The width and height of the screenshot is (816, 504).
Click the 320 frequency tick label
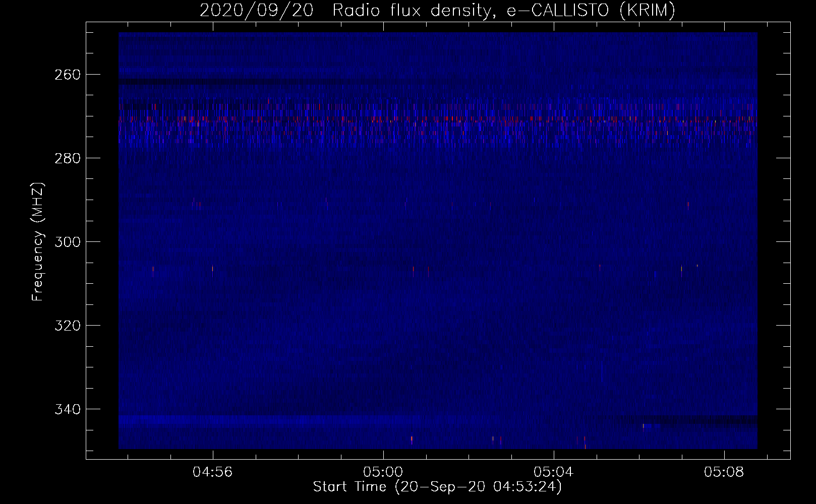pyautogui.click(x=67, y=326)
